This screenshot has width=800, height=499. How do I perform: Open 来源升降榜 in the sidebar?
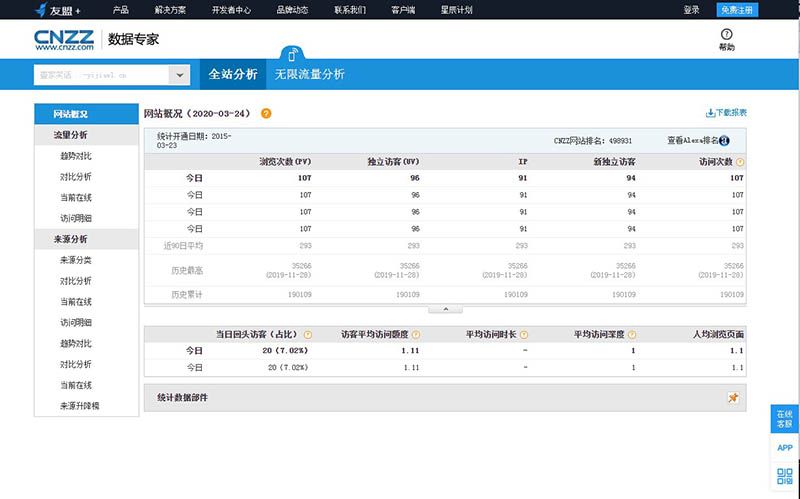[80, 406]
